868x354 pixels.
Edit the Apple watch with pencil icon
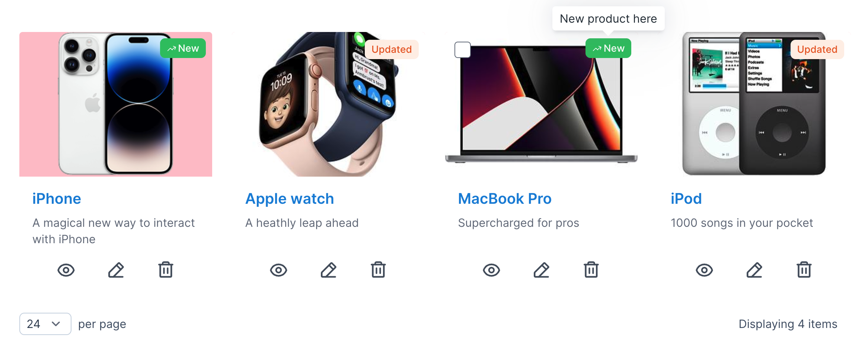(x=328, y=270)
